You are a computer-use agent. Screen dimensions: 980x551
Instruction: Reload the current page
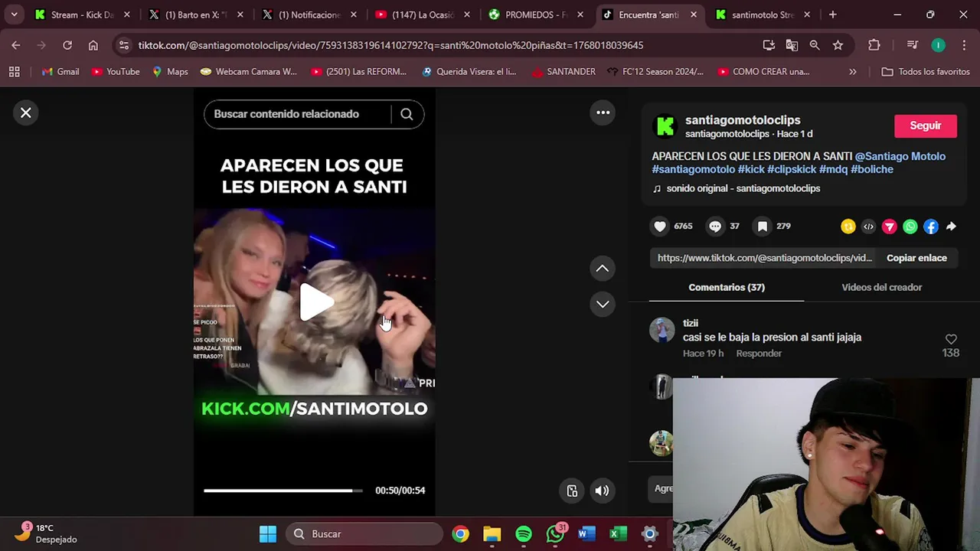67,45
